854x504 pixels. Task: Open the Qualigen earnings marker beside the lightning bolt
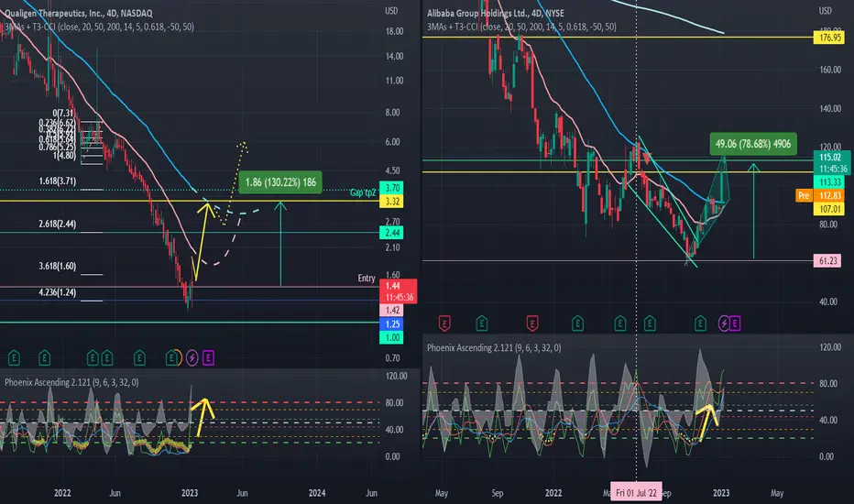172,358
